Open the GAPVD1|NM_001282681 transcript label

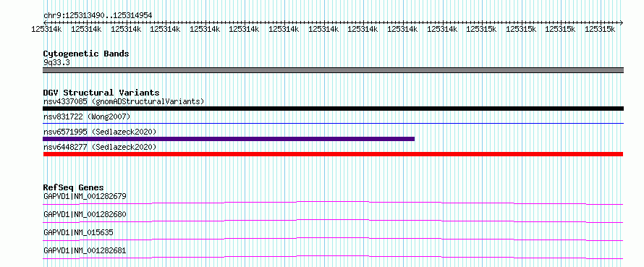85,250
